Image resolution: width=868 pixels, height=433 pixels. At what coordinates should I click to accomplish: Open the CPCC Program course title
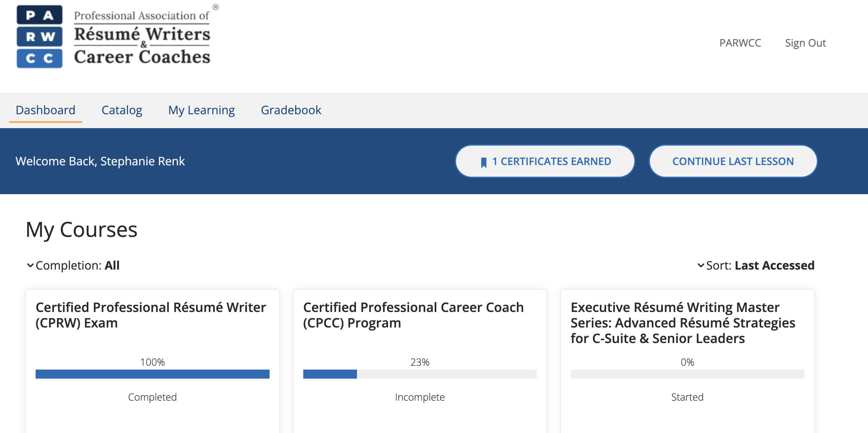pyautogui.click(x=413, y=315)
